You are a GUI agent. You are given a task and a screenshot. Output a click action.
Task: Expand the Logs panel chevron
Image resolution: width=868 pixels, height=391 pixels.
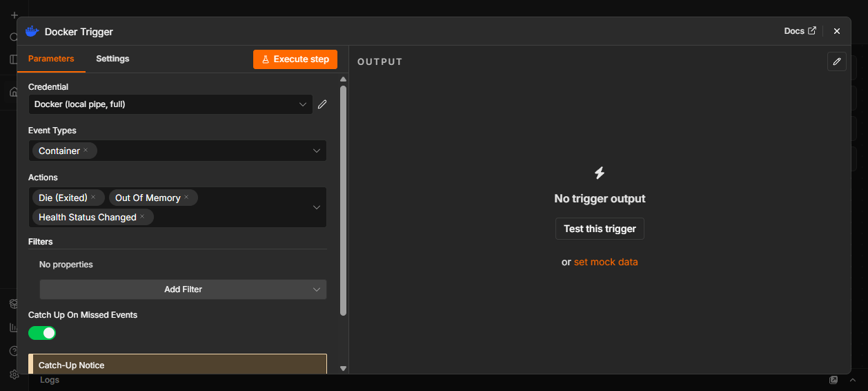pyautogui.click(x=853, y=380)
